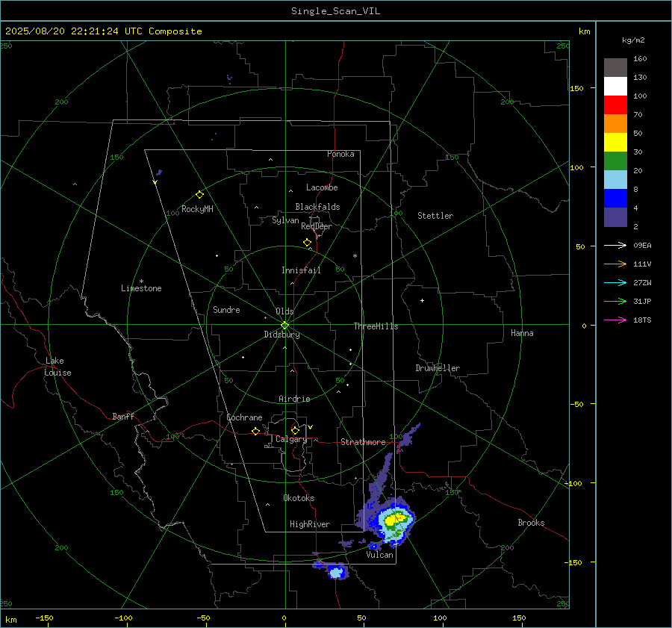672x628 pixels.
Task: Click the Strathmore label
Action: pos(363,442)
